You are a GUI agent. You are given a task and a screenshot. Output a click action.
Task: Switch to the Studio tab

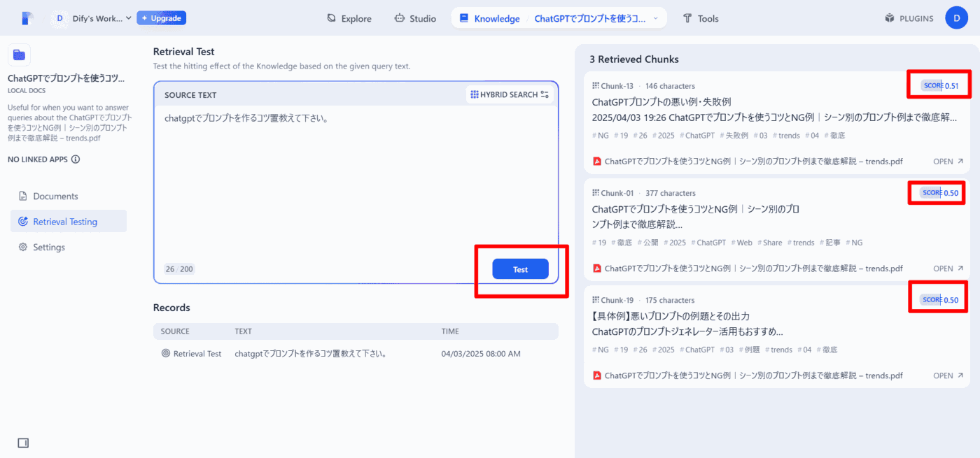coord(415,19)
